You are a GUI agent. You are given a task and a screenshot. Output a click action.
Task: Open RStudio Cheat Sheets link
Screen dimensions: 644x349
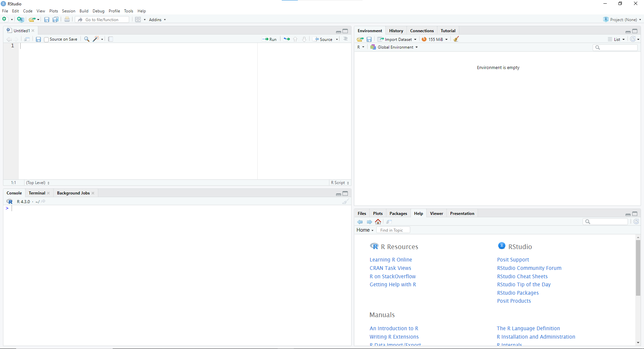coord(522,277)
